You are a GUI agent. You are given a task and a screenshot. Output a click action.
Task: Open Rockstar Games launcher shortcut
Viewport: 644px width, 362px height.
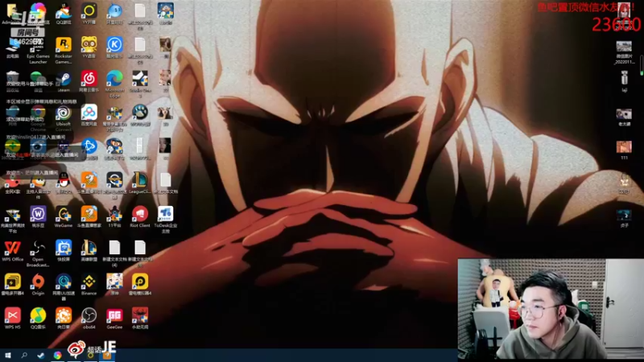[64, 49]
